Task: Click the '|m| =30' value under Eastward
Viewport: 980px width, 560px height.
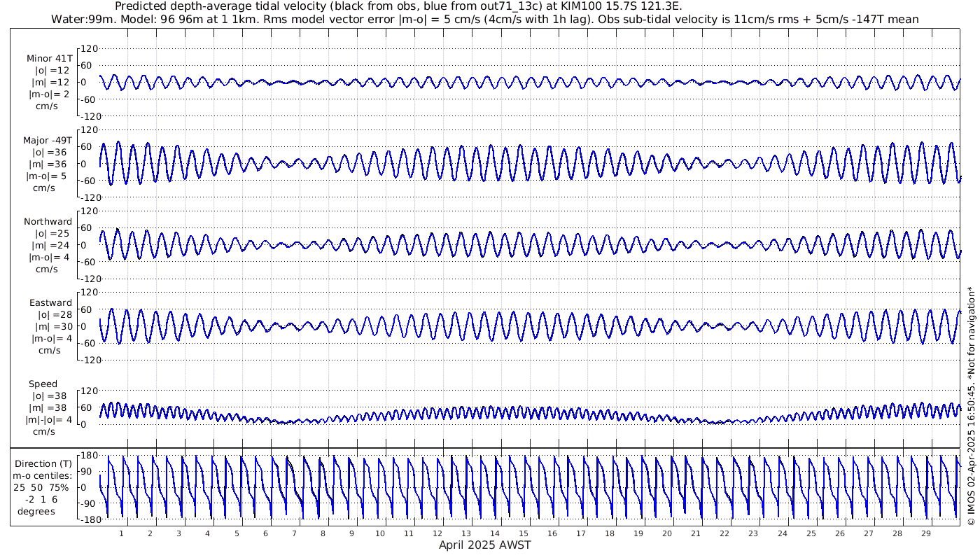Action: (x=54, y=326)
